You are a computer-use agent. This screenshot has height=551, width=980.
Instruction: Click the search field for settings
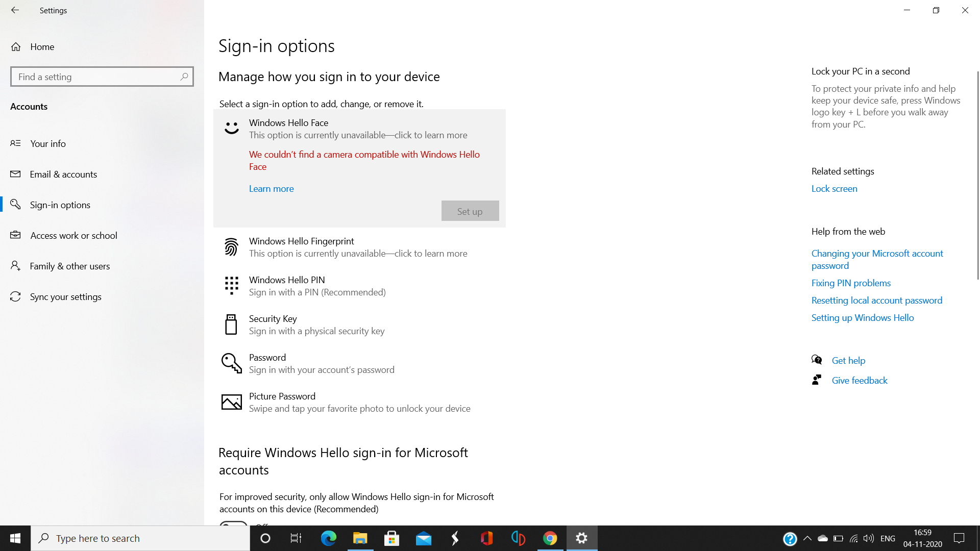coord(102,76)
